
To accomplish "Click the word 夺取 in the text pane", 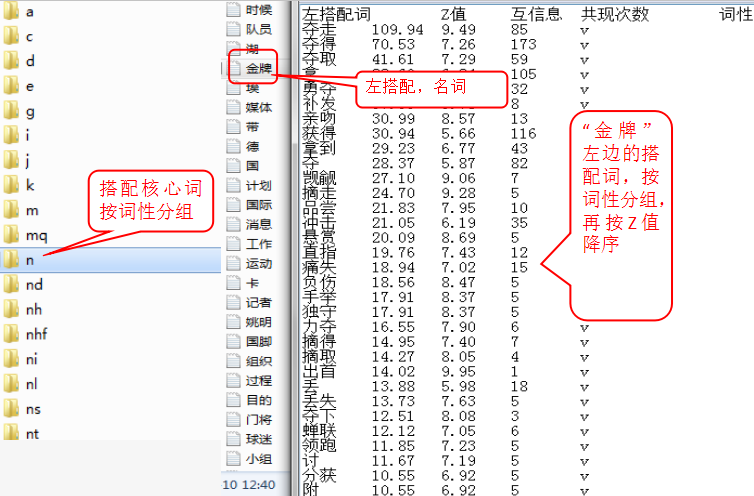I will (x=319, y=59).
